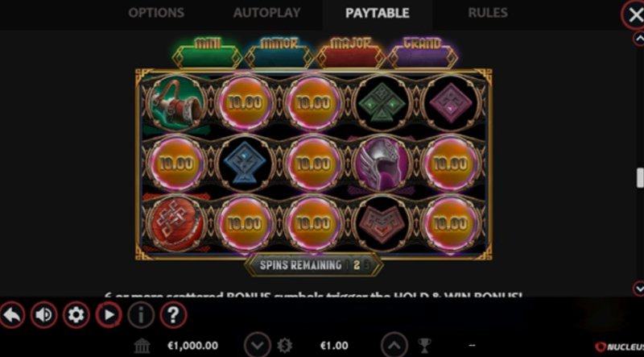Open the info icon
This screenshot has height=357, width=644.
point(141,315)
